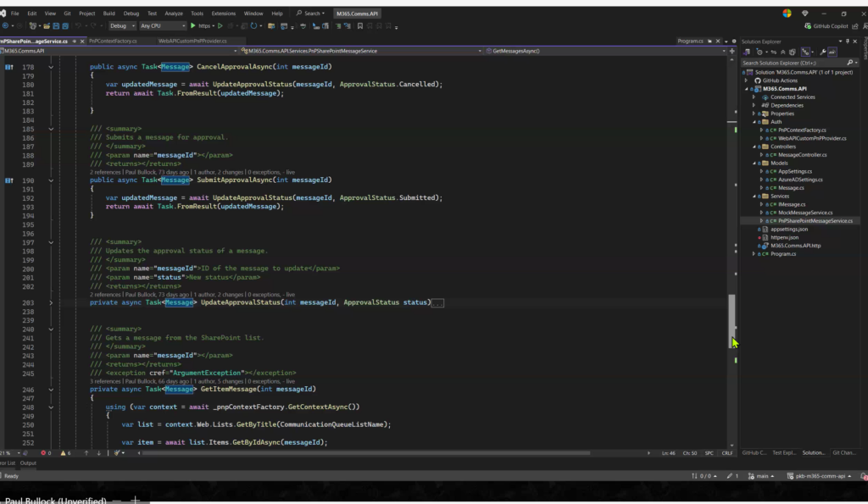Toggle pin on PnPSharePointMessageService tab
Screen dimensions: 868x504
pyautogui.click(x=75, y=41)
